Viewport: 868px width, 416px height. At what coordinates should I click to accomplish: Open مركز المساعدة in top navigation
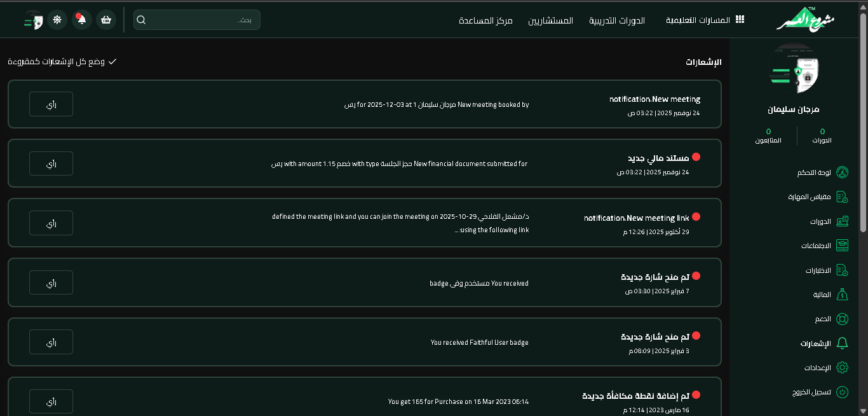tap(485, 20)
